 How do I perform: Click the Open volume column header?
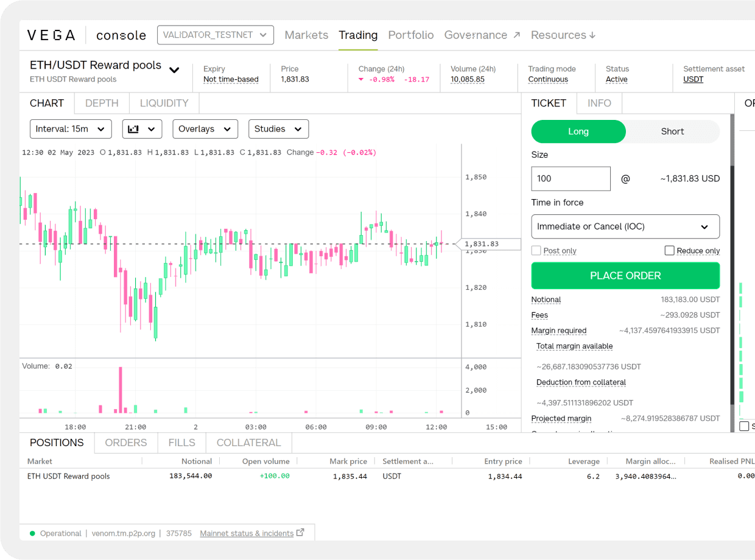(x=267, y=461)
